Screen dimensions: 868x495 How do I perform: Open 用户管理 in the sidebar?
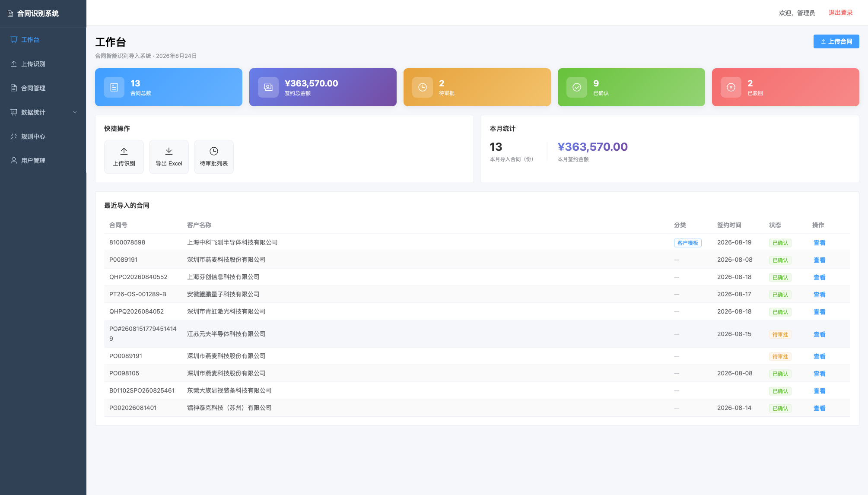coord(43,161)
